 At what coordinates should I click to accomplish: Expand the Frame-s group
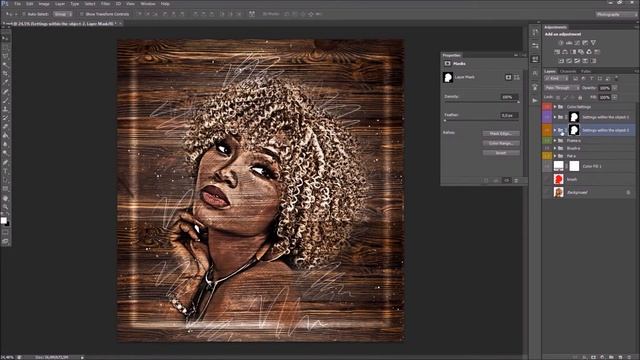(x=555, y=140)
